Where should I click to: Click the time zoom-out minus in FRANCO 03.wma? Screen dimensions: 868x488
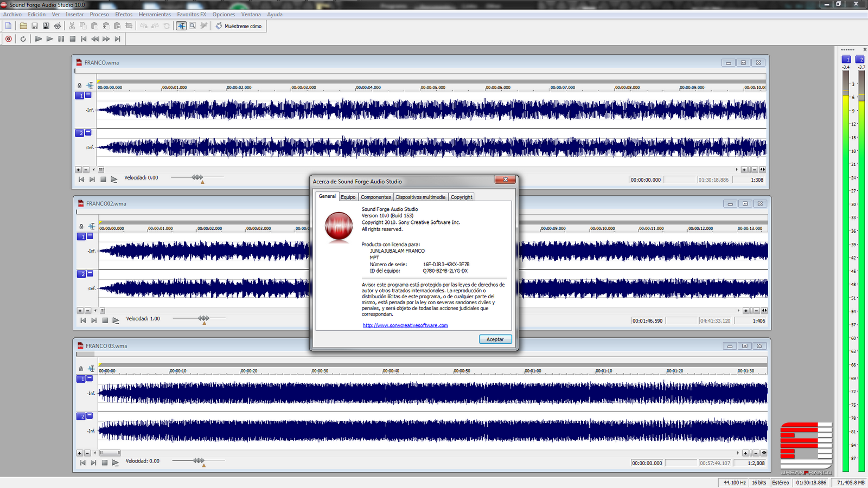756,453
